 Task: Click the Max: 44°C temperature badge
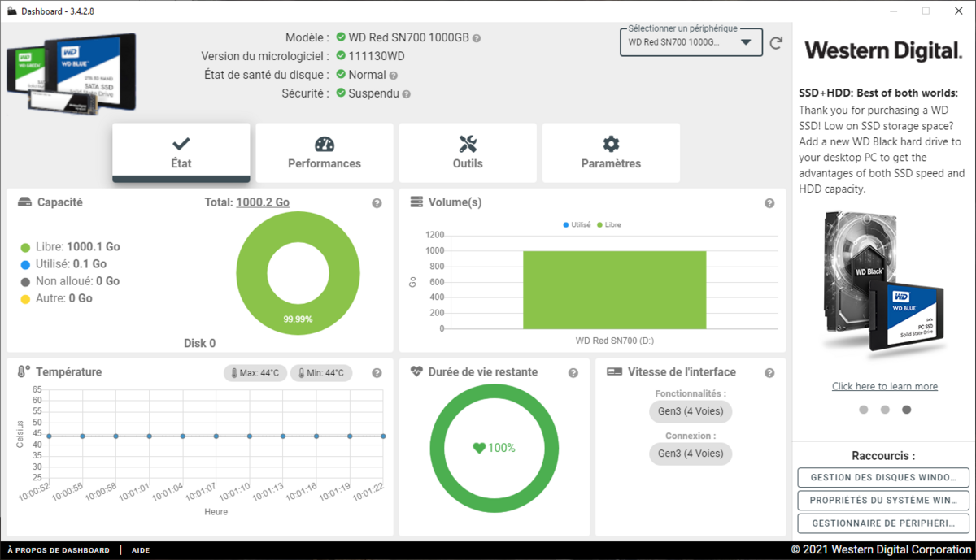pyautogui.click(x=255, y=373)
